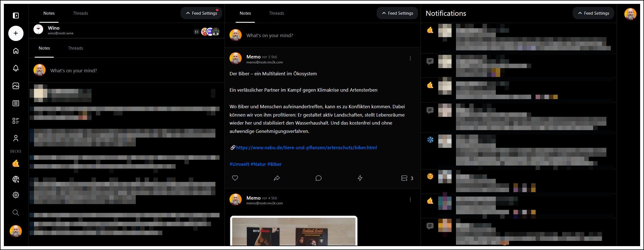The image size is (644, 250).
Task: Collapse Feed Settings in the Wino column
Action: coord(201,13)
